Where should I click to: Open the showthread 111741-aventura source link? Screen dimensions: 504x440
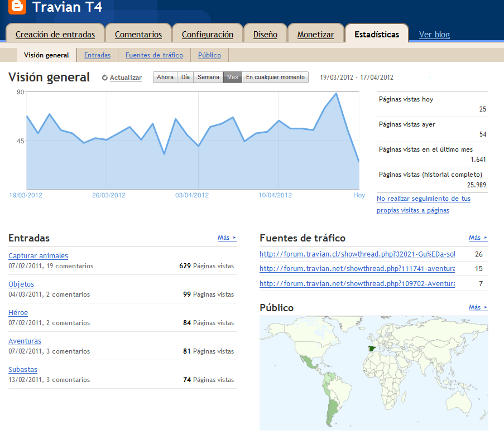click(357, 268)
